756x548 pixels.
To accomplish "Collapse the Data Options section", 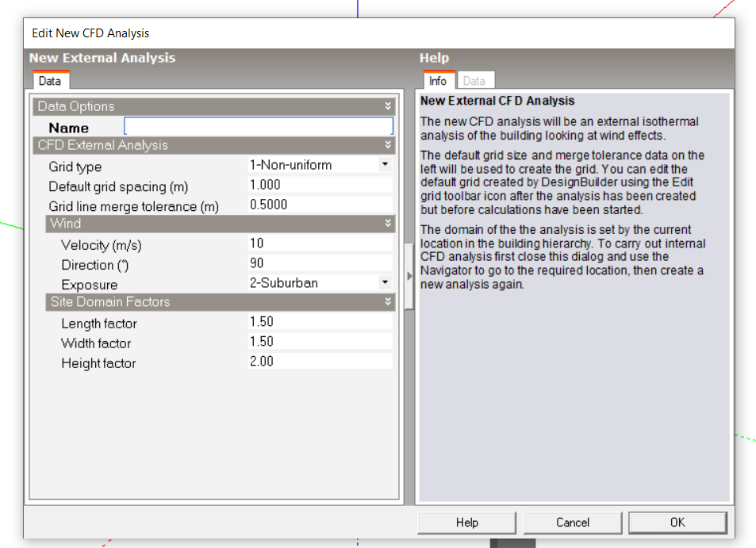I will click(x=388, y=106).
